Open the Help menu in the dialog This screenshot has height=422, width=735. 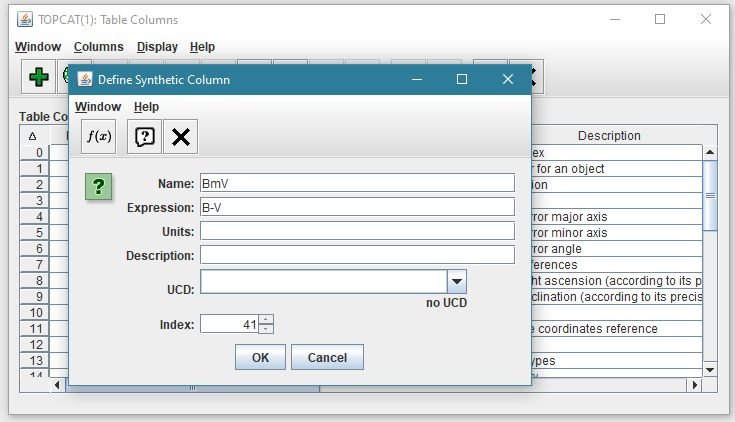tap(146, 107)
